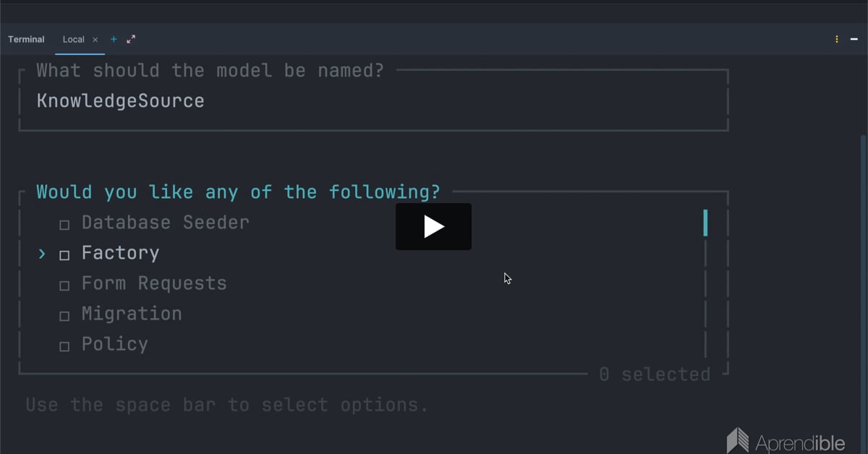The width and height of the screenshot is (868, 454).
Task: Enable the Form Requests checkbox
Action: 64,286
